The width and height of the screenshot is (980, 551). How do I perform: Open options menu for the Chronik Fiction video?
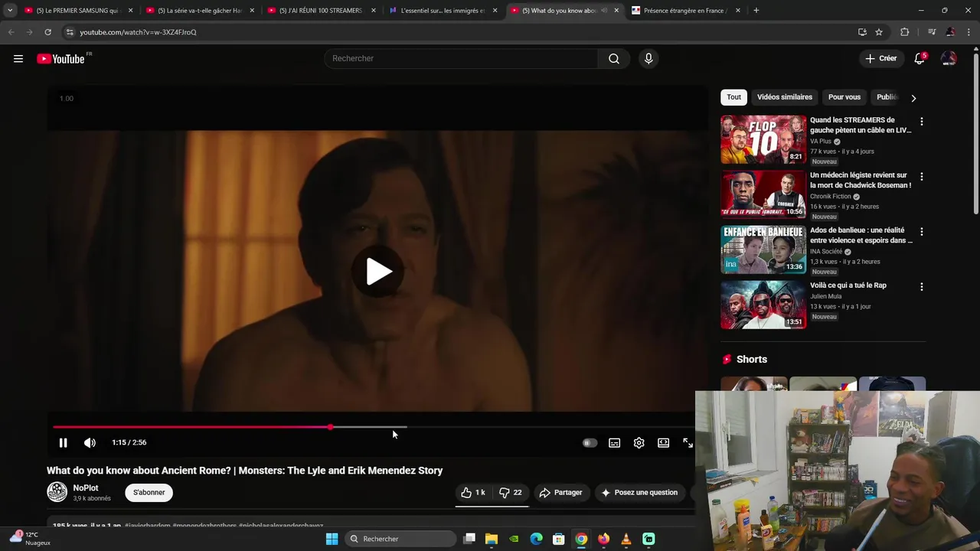pos(921,177)
